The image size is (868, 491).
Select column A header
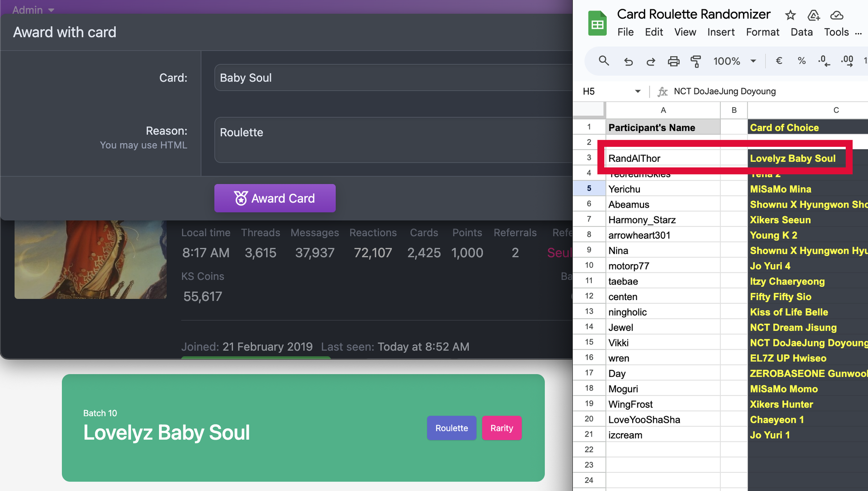click(663, 110)
